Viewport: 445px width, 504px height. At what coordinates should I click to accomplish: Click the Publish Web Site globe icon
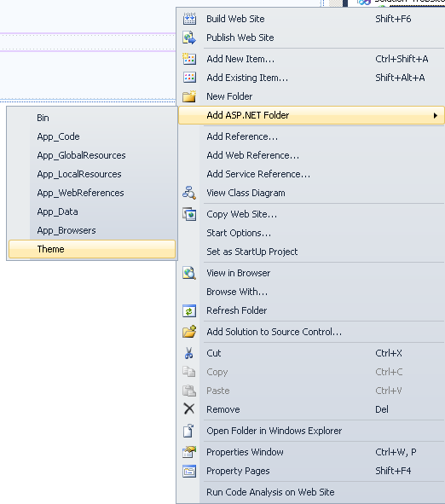(x=189, y=38)
